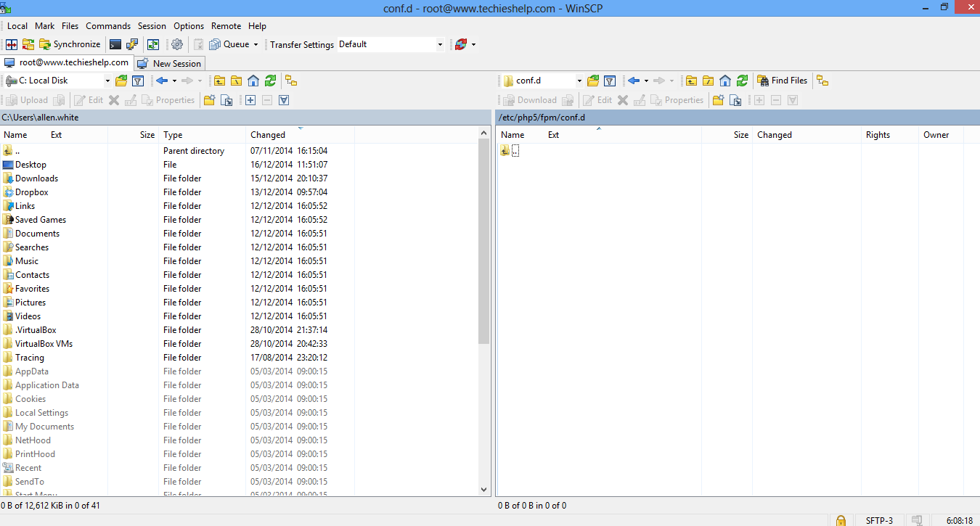Go to remote root directory icon
The width and height of the screenshot is (980, 526).
708,81
